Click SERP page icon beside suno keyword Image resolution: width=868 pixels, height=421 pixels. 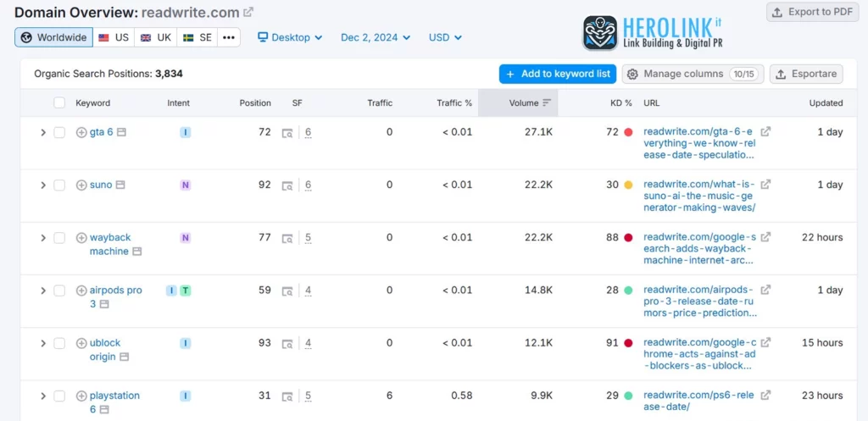point(120,185)
